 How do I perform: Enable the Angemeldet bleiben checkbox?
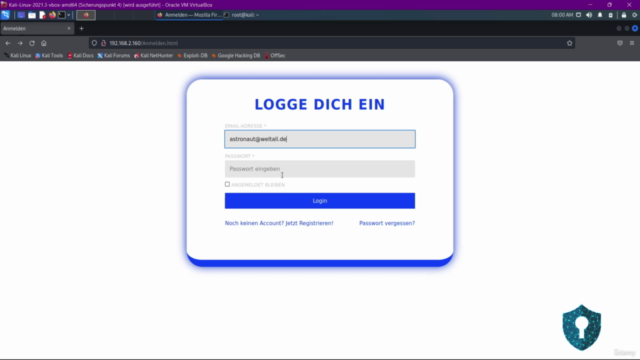pos(227,184)
